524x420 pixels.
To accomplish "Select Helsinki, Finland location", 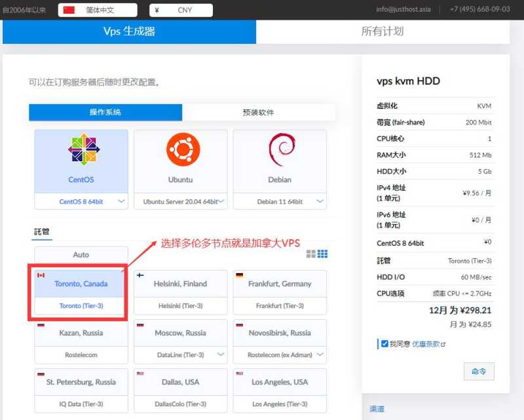I will (181, 284).
